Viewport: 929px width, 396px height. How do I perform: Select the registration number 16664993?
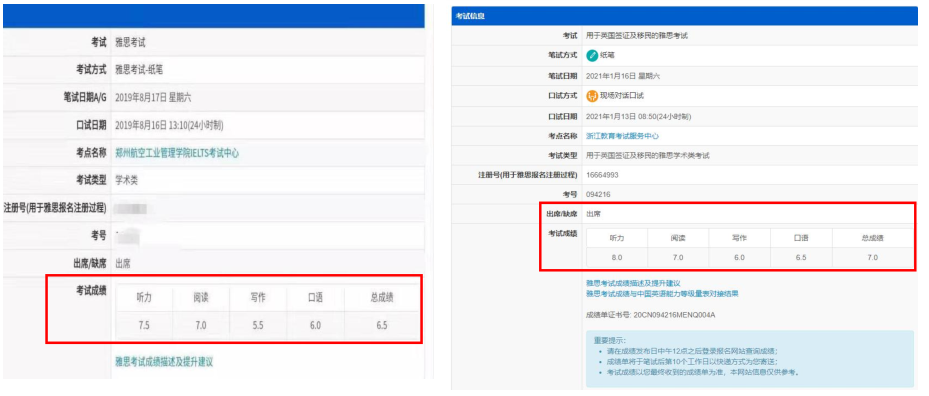click(601, 176)
